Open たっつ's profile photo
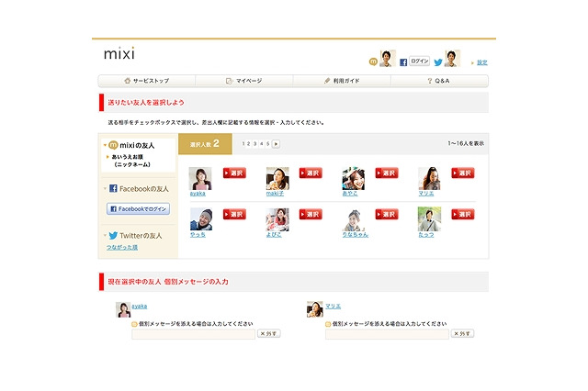The image size is (588, 391). (x=429, y=219)
